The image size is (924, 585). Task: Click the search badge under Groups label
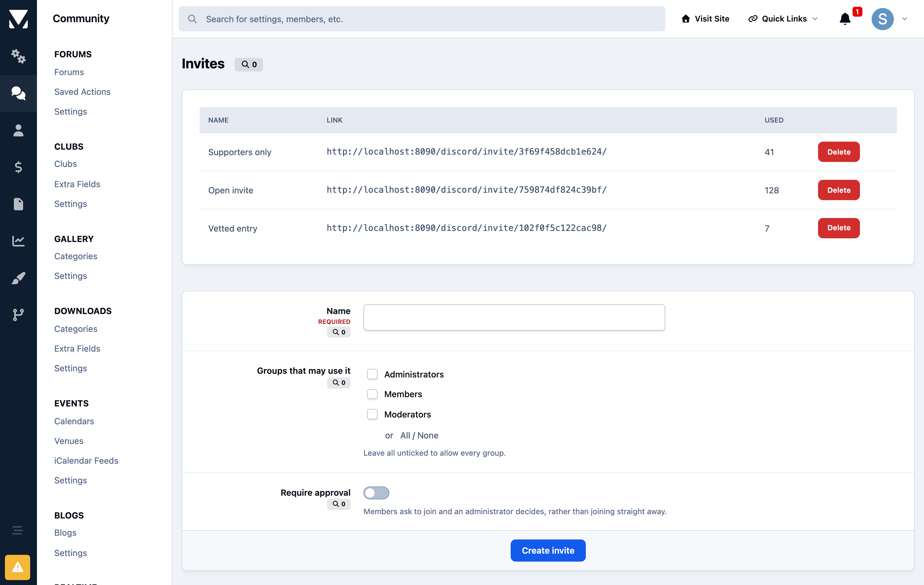pos(338,383)
